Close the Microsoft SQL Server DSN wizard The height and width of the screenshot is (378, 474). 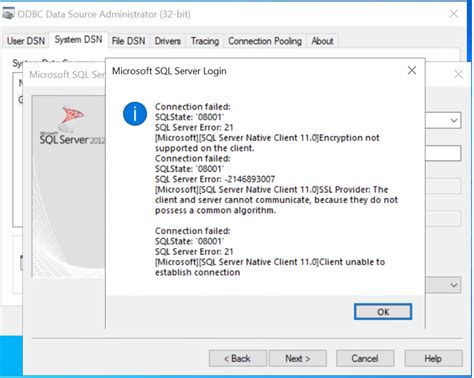(x=458, y=74)
